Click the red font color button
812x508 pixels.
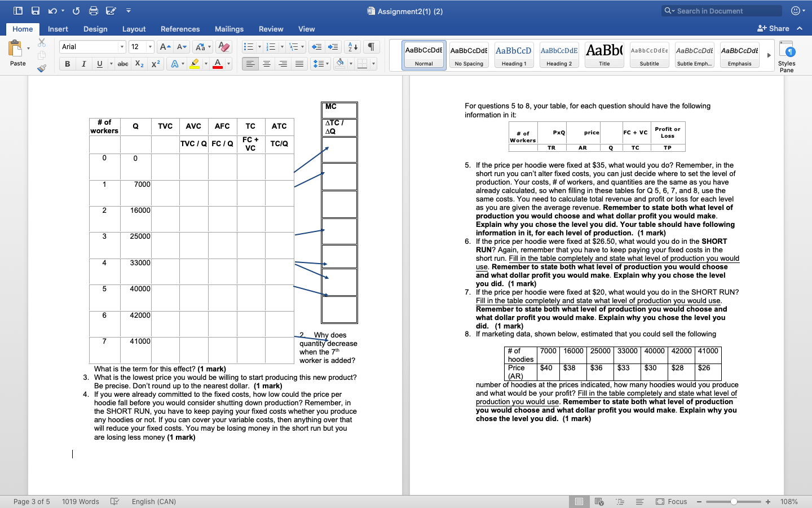[218, 64]
